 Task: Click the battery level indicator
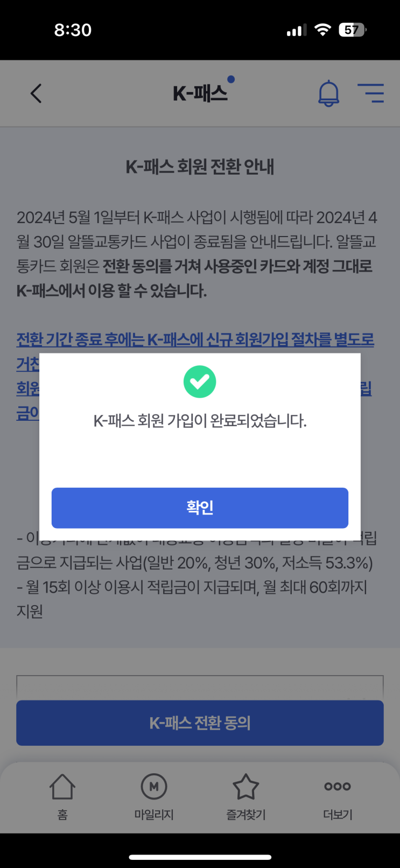click(352, 30)
